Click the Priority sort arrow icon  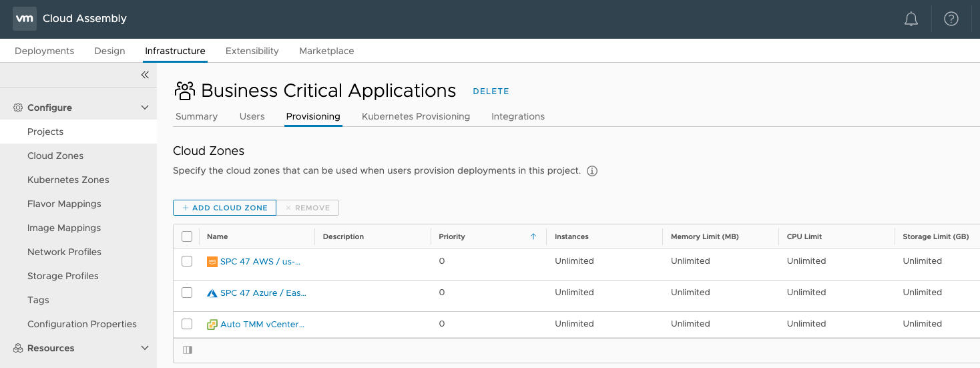[x=533, y=236]
